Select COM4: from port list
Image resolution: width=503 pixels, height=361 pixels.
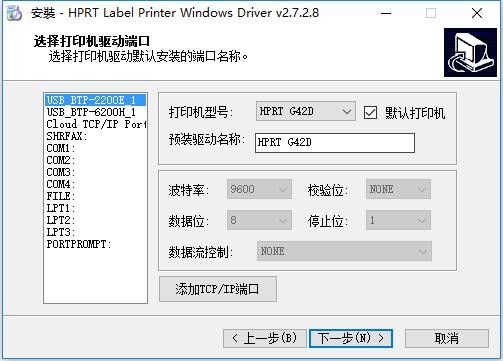95,184
